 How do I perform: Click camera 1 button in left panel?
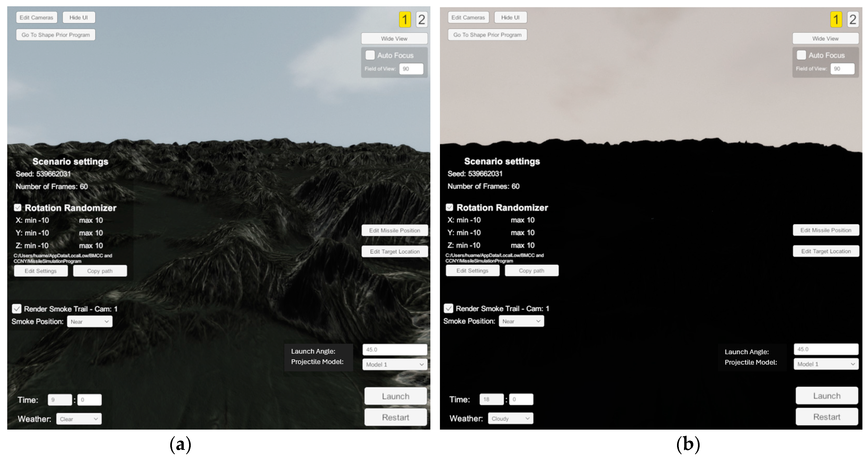point(405,20)
